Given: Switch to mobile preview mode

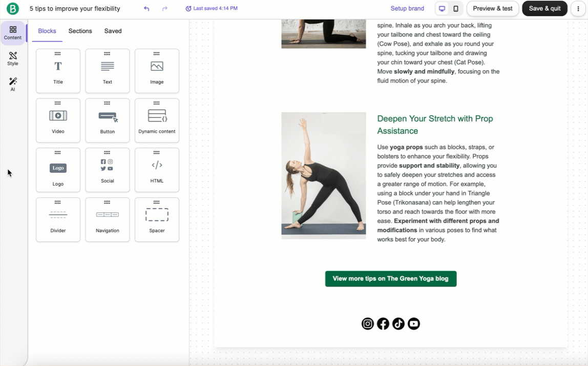Looking at the screenshot, I should [456, 9].
